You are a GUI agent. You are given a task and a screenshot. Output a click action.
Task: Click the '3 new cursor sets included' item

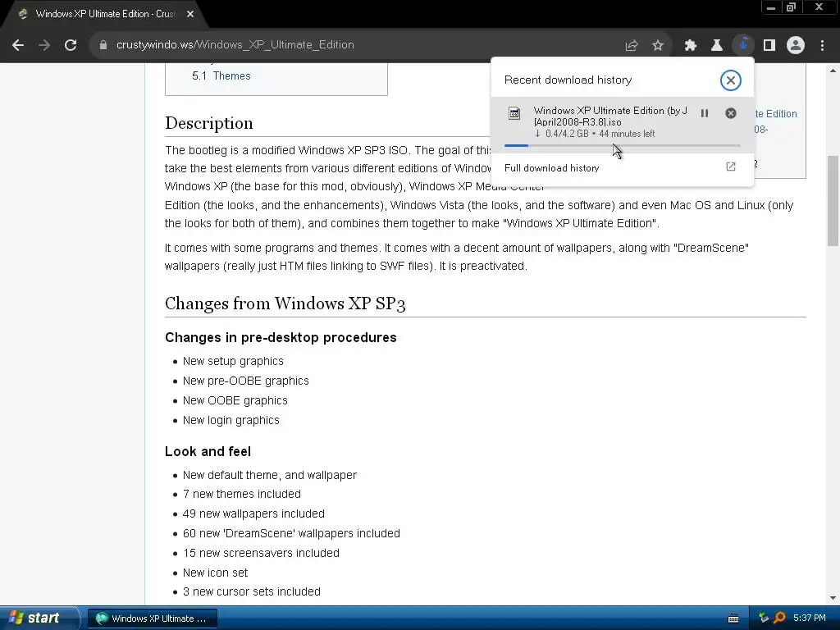point(252,591)
